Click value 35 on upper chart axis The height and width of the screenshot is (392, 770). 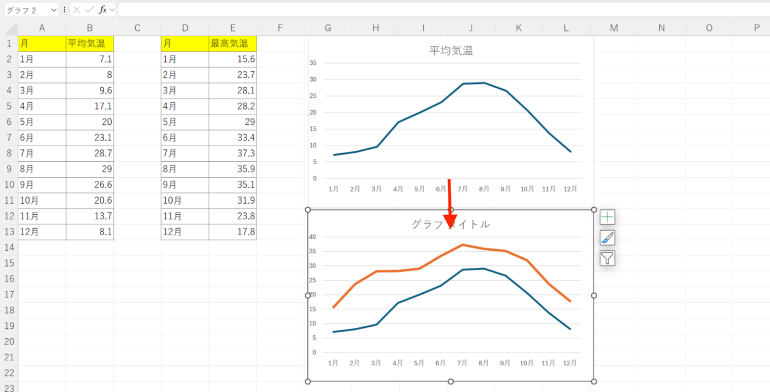(313, 63)
